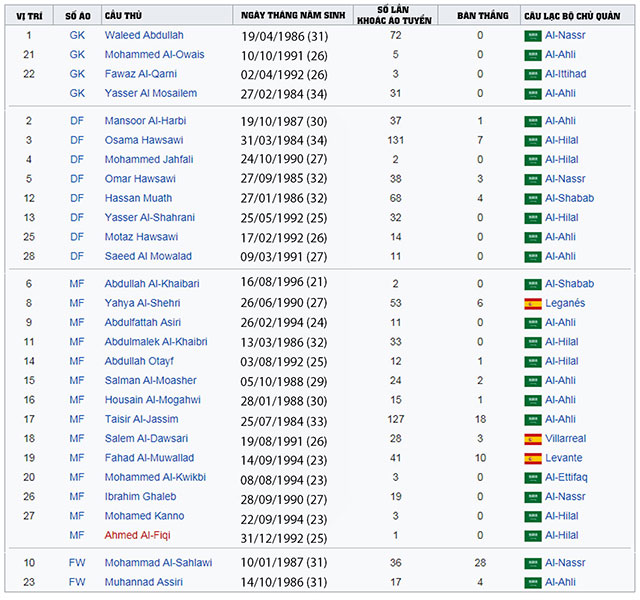Open Taisir Al-Jassim's profile link
Image resolution: width=640 pixels, height=600 pixels.
pyautogui.click(x=142, y=419)
